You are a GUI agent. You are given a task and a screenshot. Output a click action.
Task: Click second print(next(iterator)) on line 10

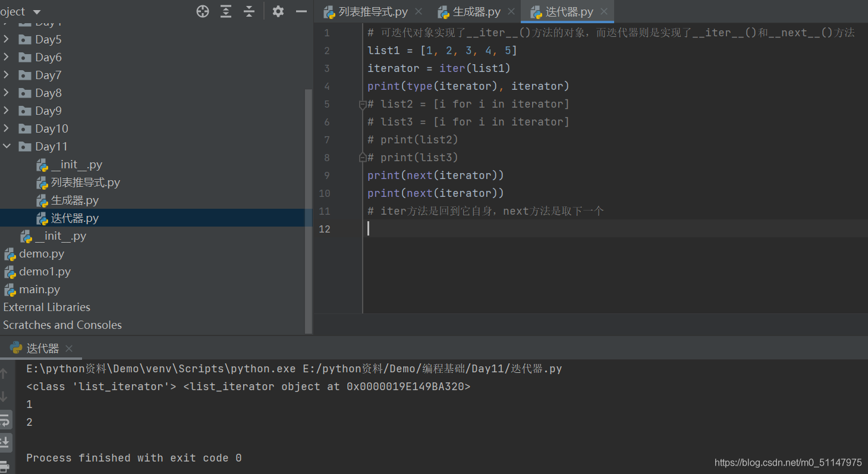pyautogui.click(x=436, y=193)
